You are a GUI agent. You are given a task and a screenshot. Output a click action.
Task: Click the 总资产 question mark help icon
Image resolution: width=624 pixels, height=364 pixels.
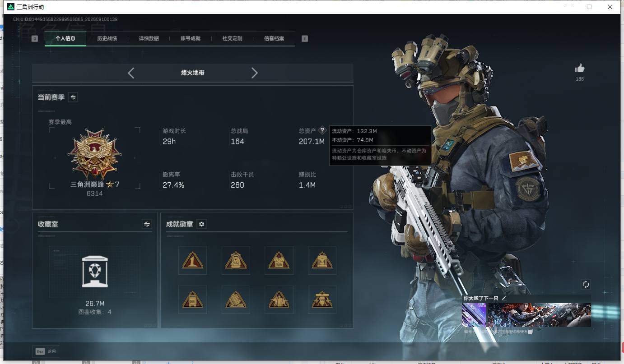click(x=322, y=130)
